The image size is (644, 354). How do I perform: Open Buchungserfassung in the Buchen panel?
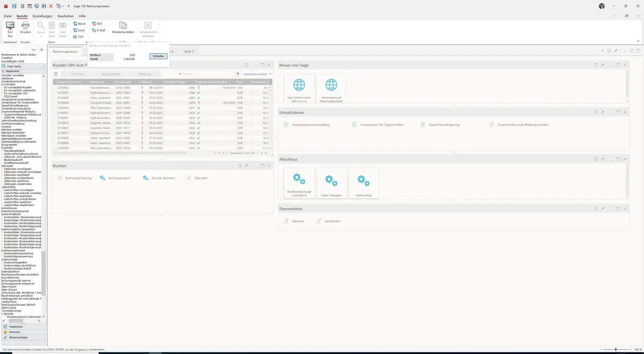point(74,178)
